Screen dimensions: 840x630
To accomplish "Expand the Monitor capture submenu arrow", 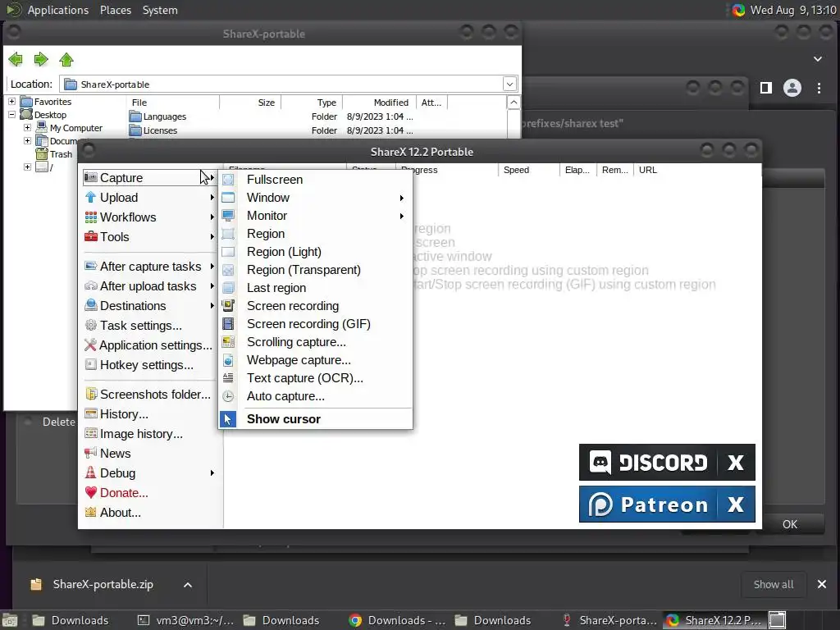I will [402, 217].
